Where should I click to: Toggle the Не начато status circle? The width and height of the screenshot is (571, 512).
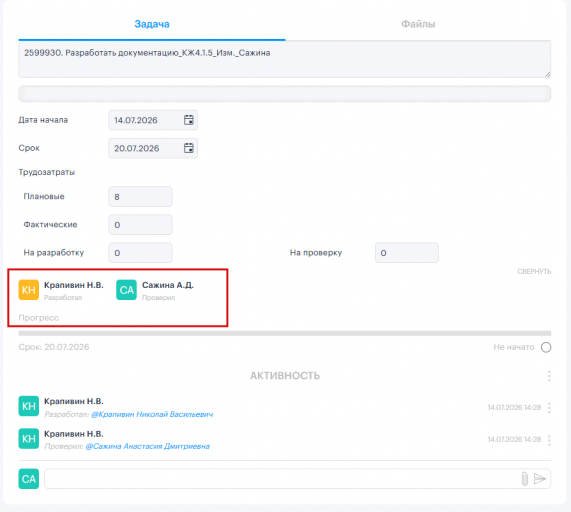tap(546, 347)
